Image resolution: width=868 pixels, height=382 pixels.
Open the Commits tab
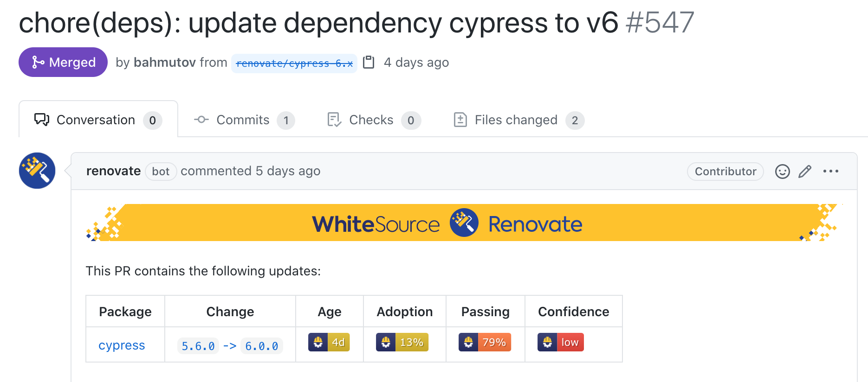pos(244,120)
